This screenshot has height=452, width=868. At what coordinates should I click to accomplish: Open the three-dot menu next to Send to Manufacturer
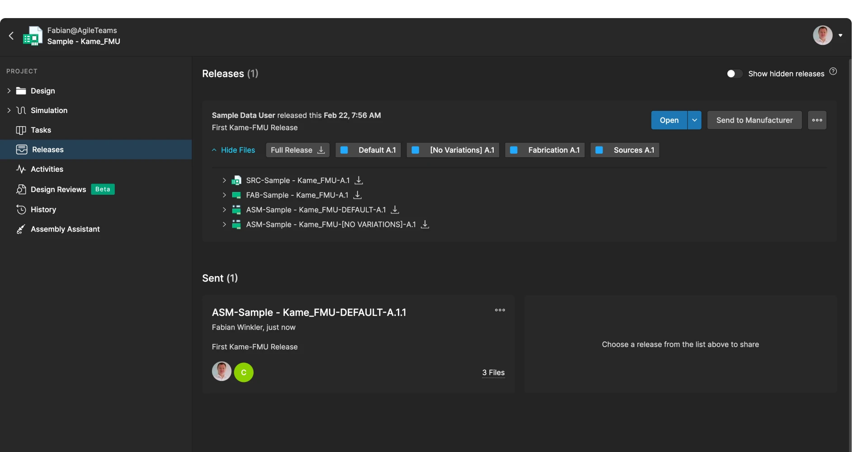coord(817,120)
